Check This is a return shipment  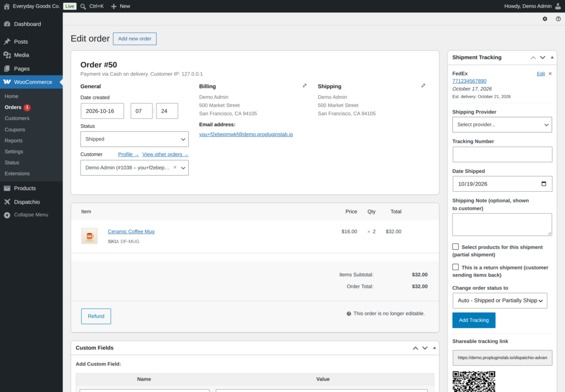(455, 267)
